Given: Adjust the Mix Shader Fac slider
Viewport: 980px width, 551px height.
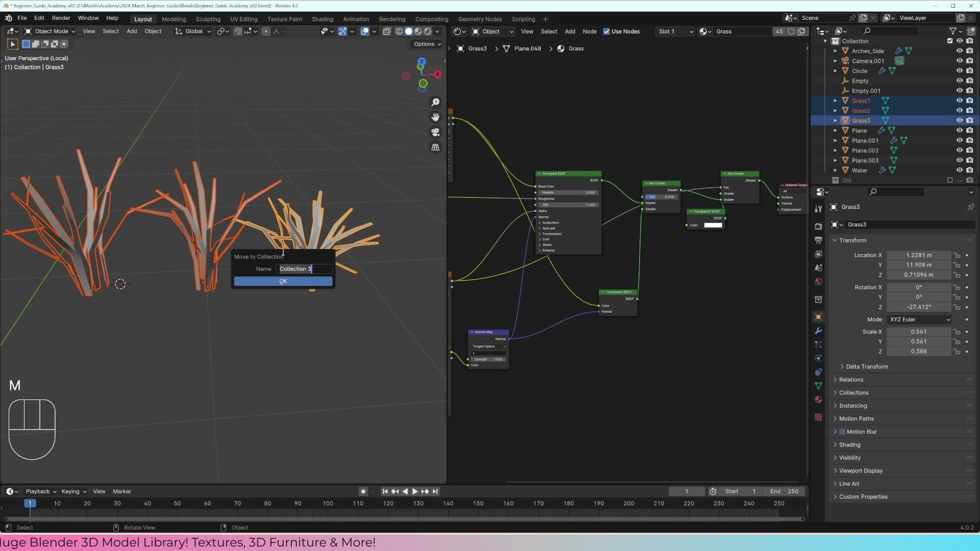Looking at the screenshot, I should pos(661,197).
